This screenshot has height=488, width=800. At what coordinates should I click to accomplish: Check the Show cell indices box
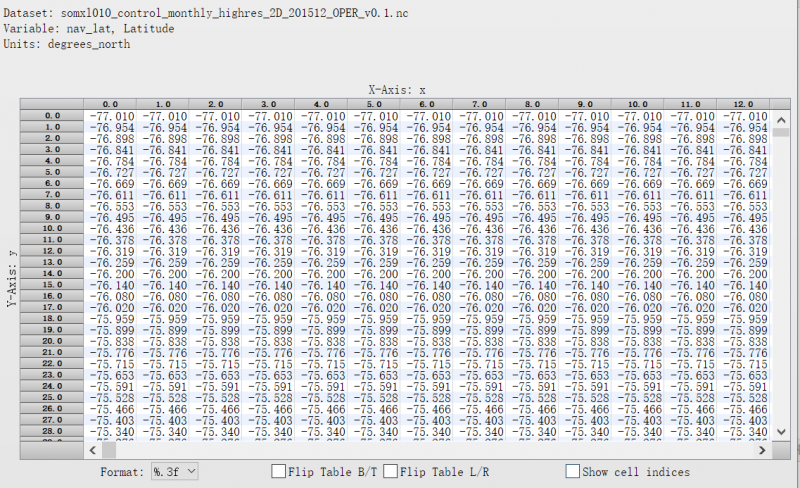point(573,470)
